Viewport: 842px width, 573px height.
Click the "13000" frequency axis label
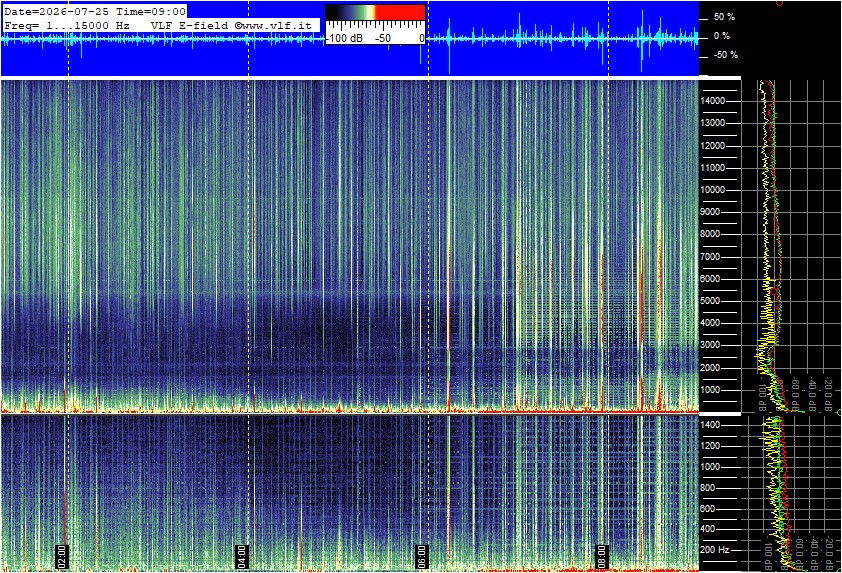(x=713, y=123)
